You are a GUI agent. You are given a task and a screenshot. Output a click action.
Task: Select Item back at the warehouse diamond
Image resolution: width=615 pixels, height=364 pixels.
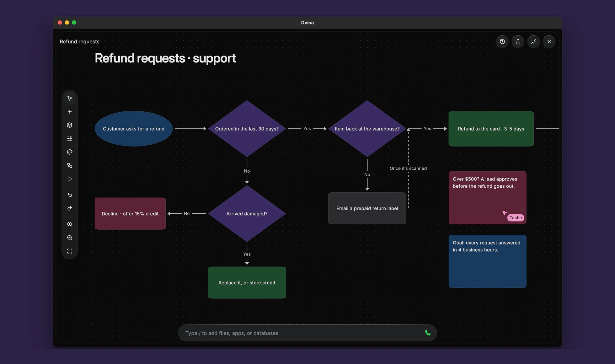[367, 129]
